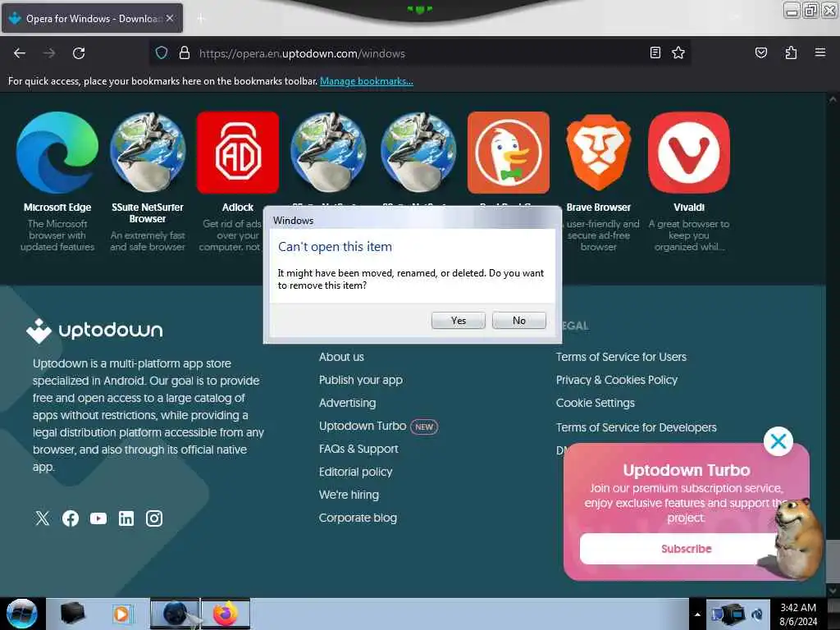The height and width of the screenshot is (630, 840).
Task: Open the Firefox hamburger application menu
Action: [x=819, y=52]
